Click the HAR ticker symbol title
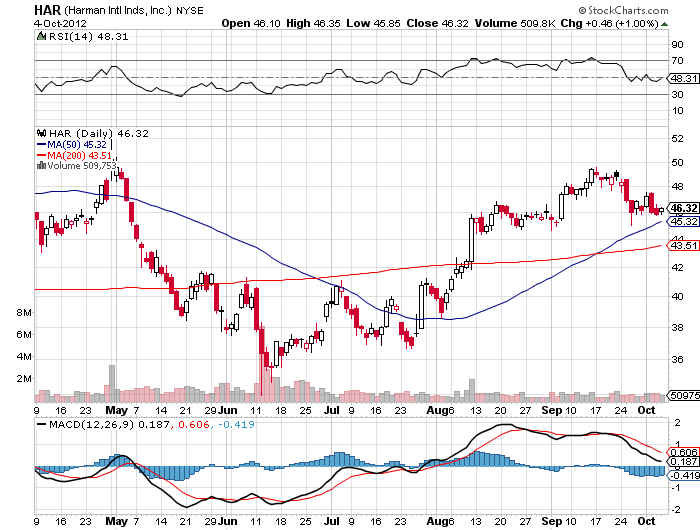Viewport: 700px width, 530px height. point(47,10)
